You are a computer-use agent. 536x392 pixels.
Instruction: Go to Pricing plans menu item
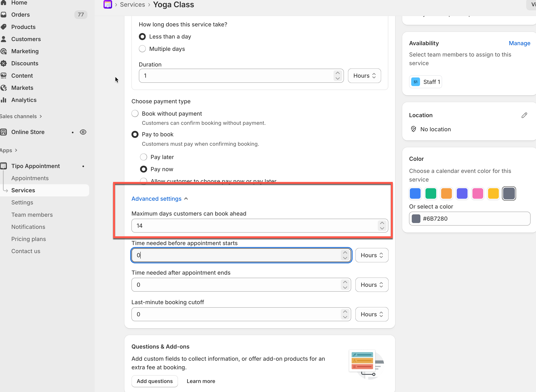pos(29,239)
